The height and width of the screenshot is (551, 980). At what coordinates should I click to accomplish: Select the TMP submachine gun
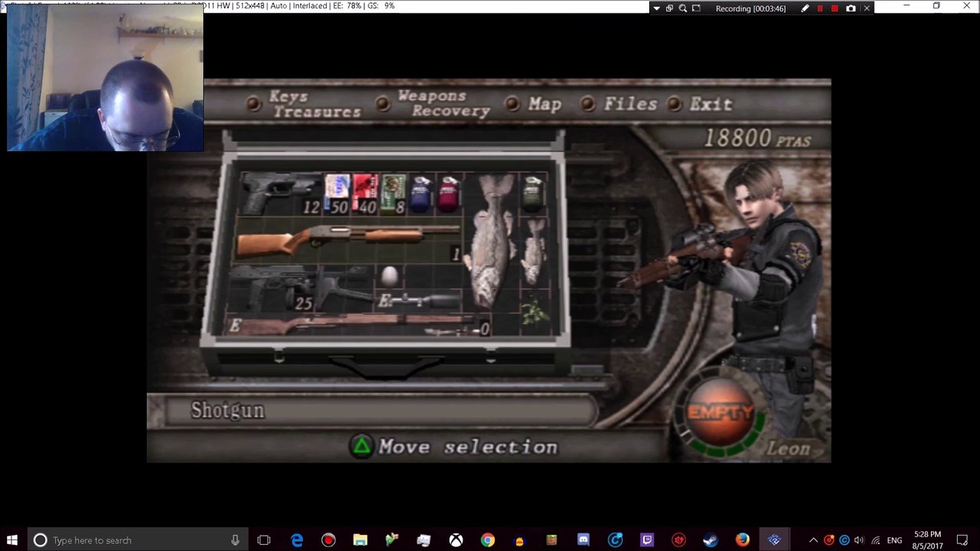click(272, 288)
